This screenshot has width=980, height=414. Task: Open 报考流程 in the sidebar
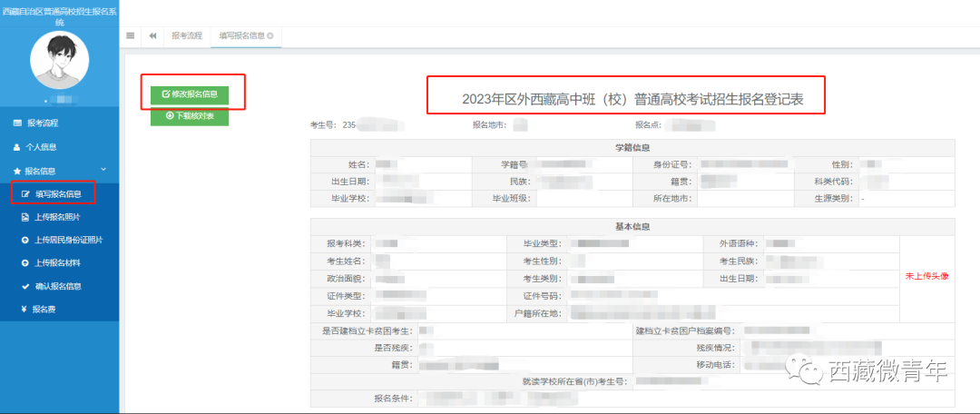(42, 123)
